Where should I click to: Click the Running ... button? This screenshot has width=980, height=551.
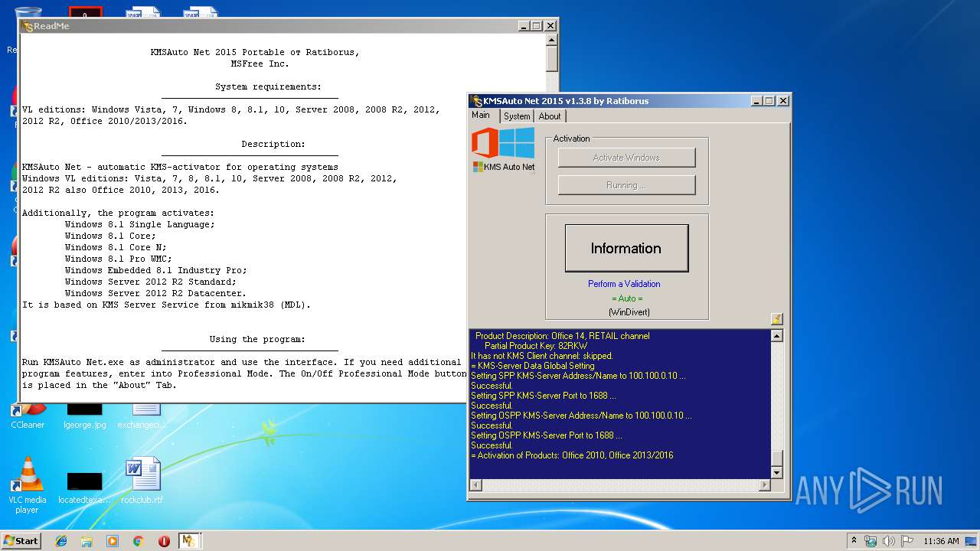626,185
